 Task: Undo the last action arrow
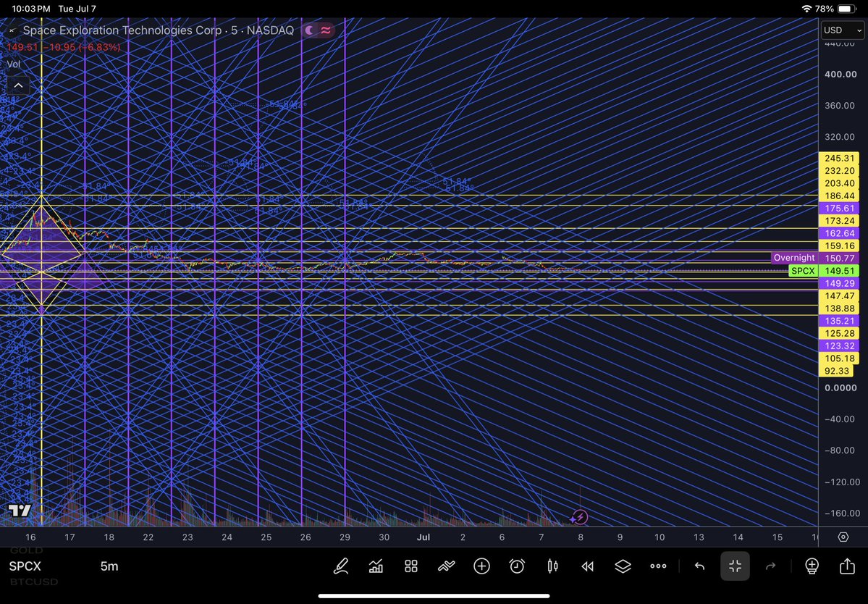700,566
